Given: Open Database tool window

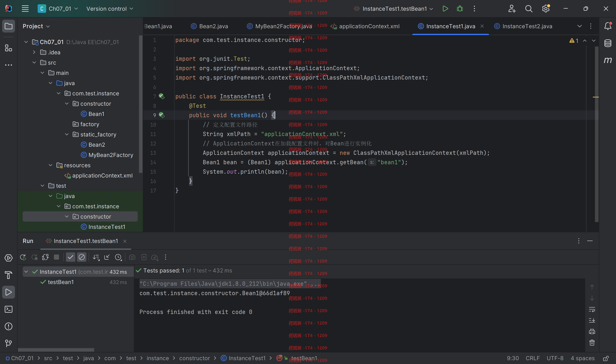Looking at the screenshot, I should click(608, 43).
